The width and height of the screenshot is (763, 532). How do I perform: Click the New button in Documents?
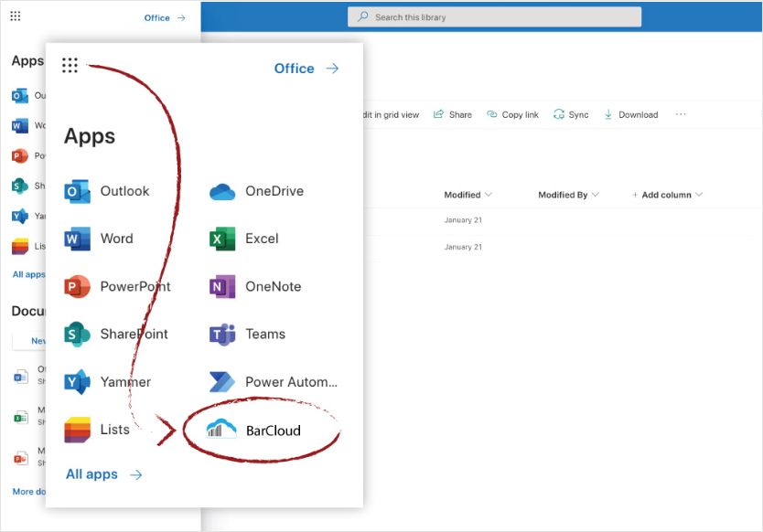(x=29, y=341)
